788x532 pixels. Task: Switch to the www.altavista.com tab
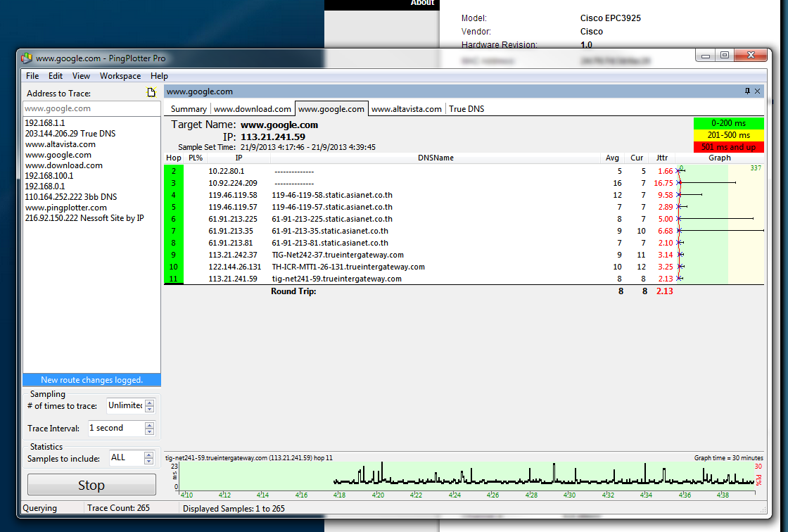coord(406,109)
